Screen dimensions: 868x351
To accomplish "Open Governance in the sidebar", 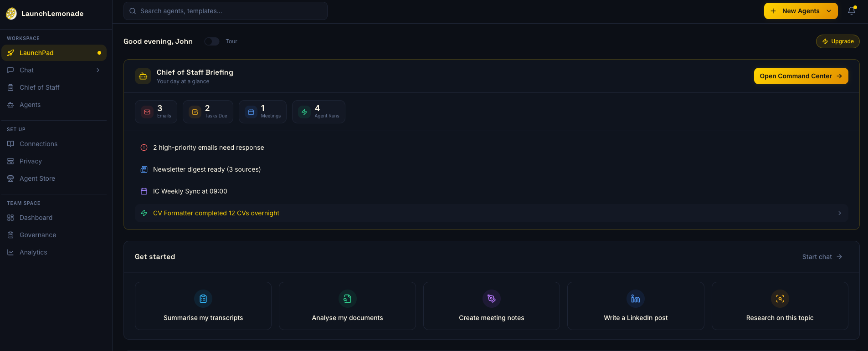I will [38, 235].
